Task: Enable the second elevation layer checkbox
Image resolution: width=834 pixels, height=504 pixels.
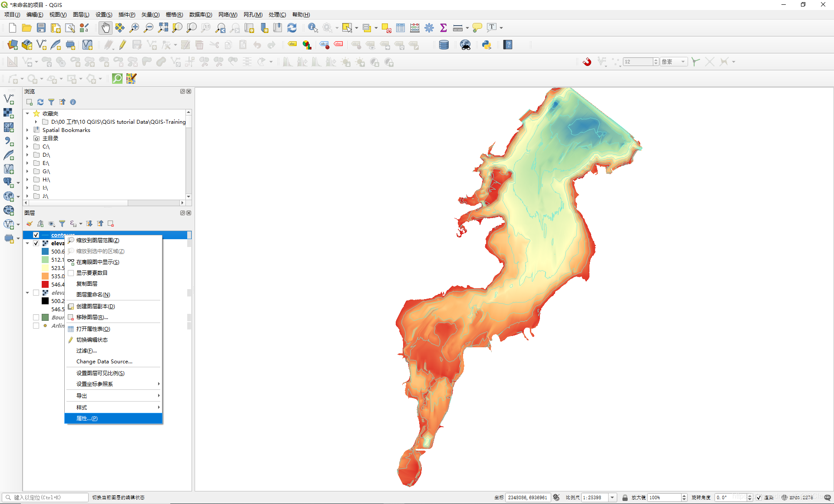Action: [x=36, y=293]
